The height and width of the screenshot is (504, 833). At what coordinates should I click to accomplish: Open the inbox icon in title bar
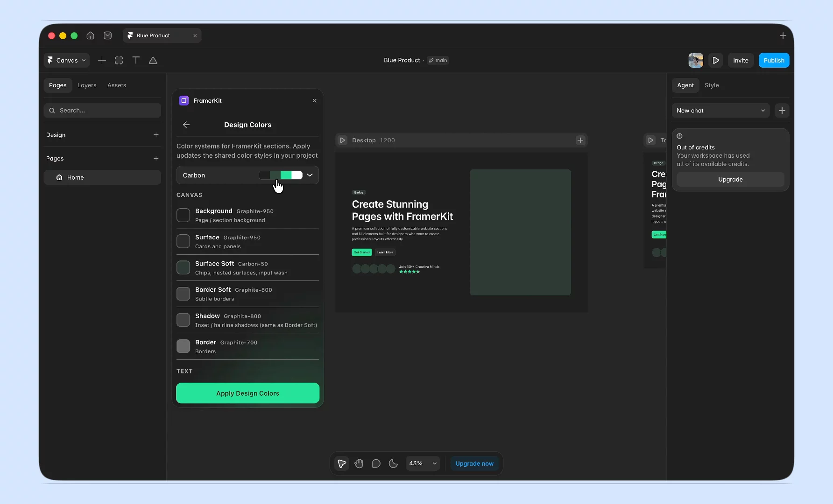[107, 35]
